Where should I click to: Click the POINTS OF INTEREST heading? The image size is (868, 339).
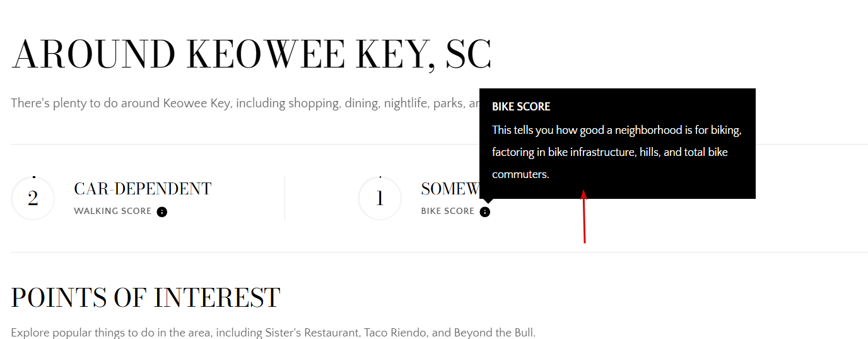pyautogui.click(x=146, y=297)
